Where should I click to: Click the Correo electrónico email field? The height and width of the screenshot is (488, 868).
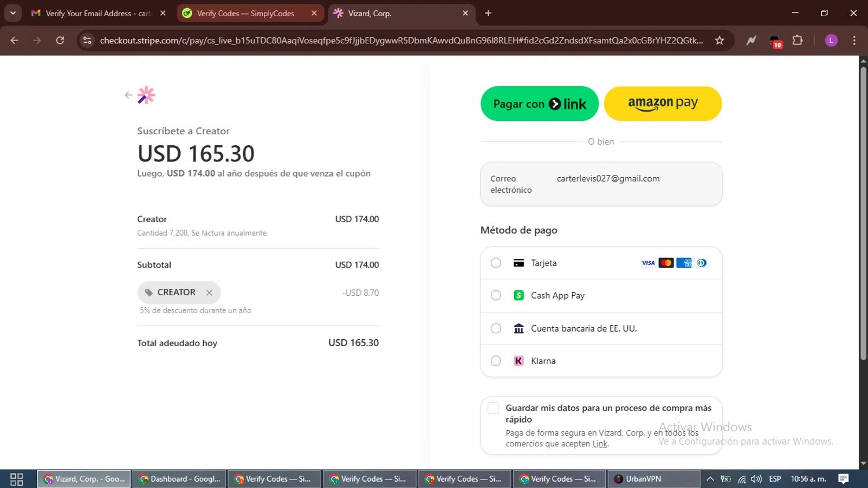coord(601,184)
